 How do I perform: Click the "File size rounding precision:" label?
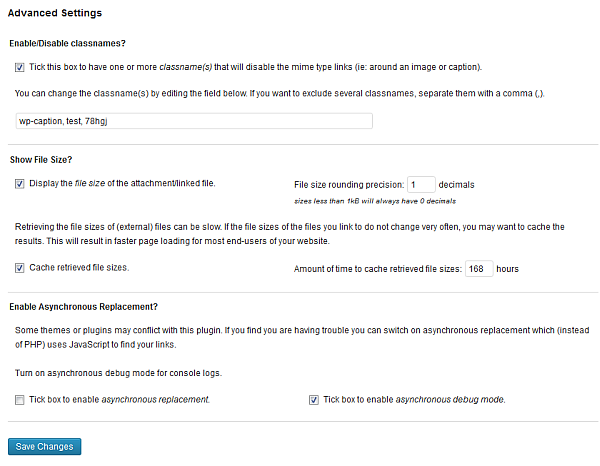click(x=349, y=185)
